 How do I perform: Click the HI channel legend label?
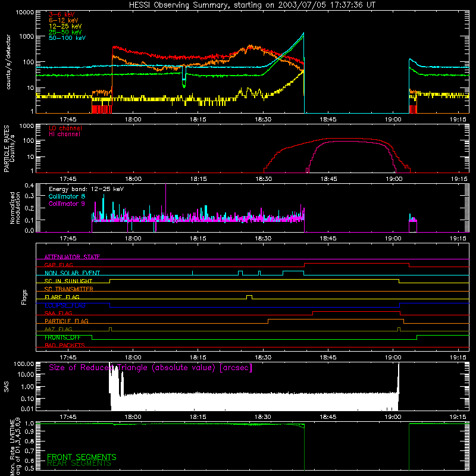pyautogui.click(x=64, y=134)
